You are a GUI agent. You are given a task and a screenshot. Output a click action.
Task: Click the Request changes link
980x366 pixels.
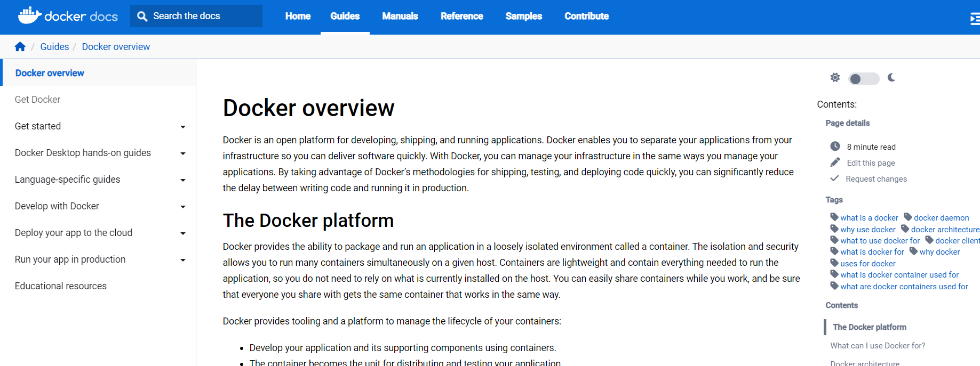tap(877, 179)
